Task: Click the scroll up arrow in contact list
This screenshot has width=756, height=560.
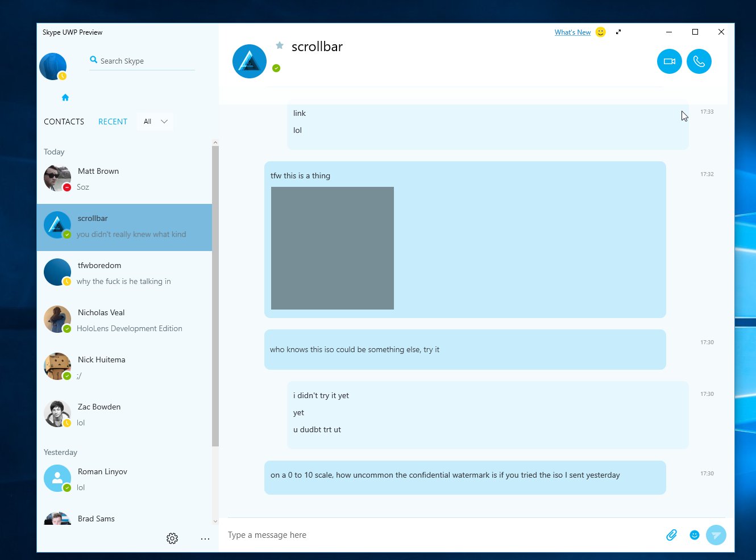Action: coord(215,142)
